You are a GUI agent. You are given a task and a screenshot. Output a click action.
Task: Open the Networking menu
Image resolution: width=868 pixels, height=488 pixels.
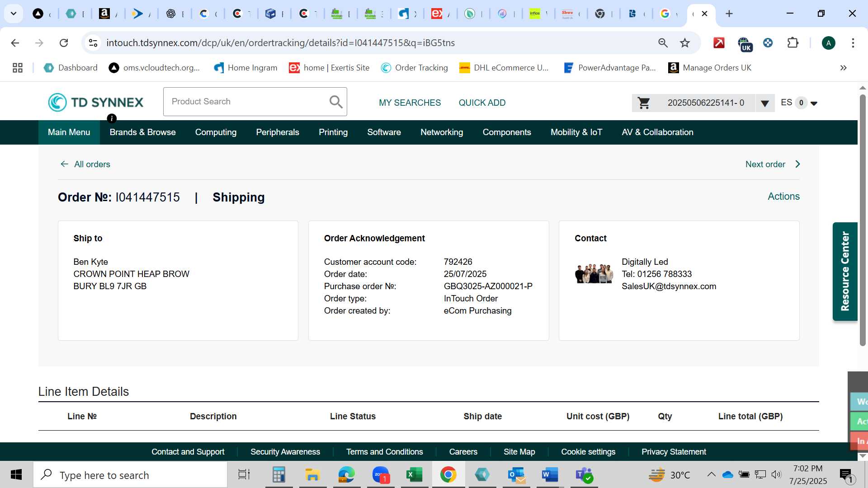(x=442, y=132)
